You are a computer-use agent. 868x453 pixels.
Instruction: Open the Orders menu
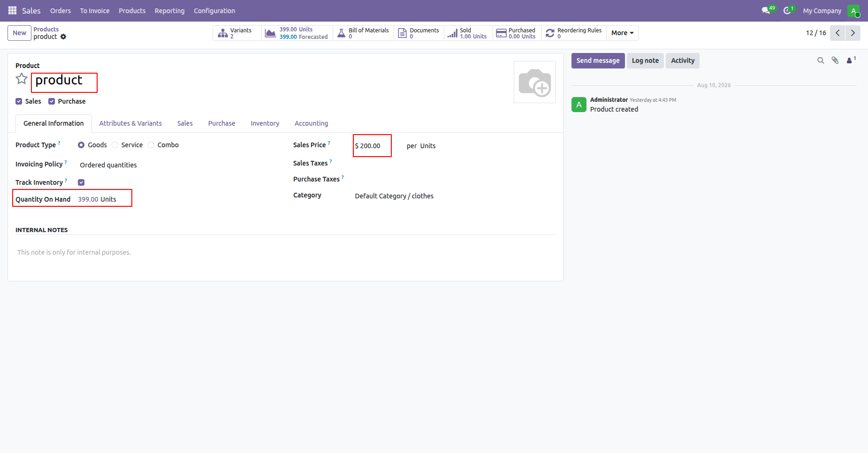(x=61, y=11)
